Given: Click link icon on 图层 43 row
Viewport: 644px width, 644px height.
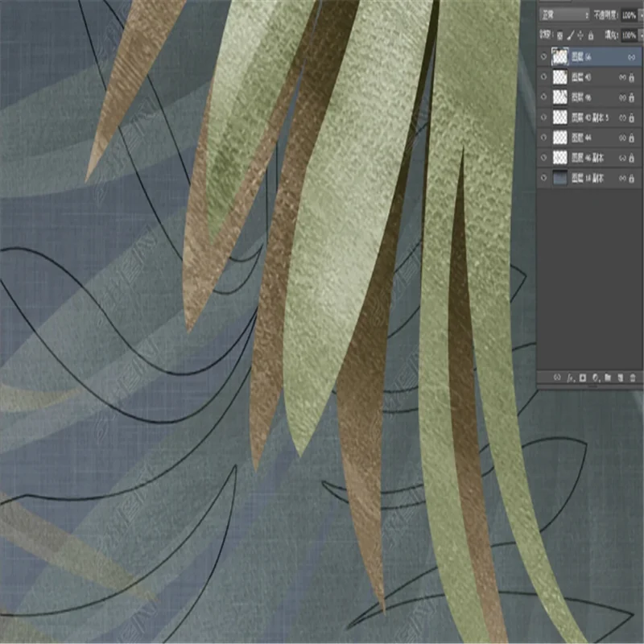Looking at the screenshot, I should click(x=622, y=77).
